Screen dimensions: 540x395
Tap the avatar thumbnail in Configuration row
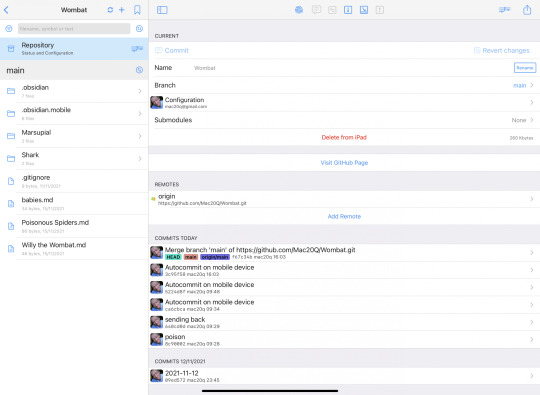(156, 103)
